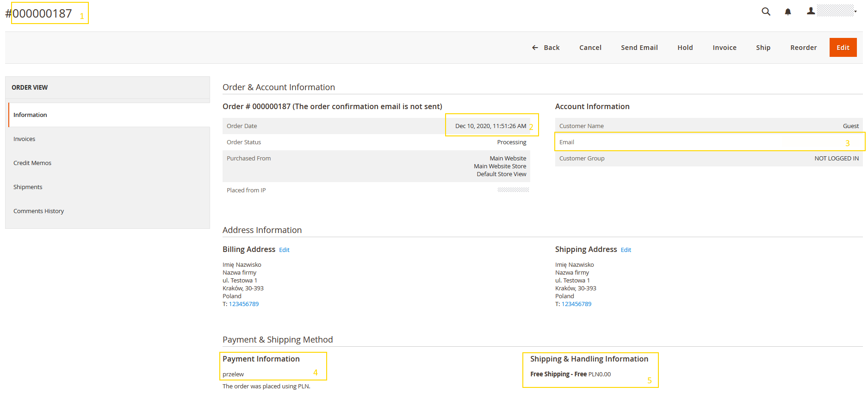The image size is (868, 411).
Task: Open the Invoices tab
Action: pos(25,139)
